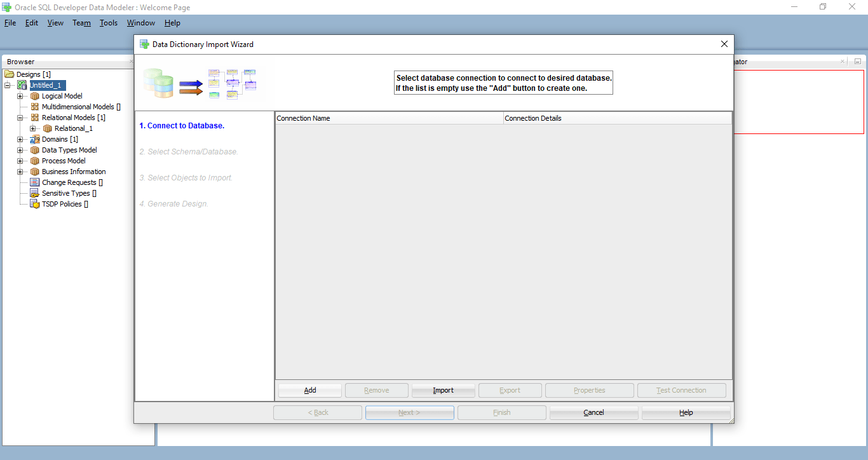Image resolution: width=868 pixels, height=460 pixels.
Task: Click the Process Model icon
Action: coord(36,161)
